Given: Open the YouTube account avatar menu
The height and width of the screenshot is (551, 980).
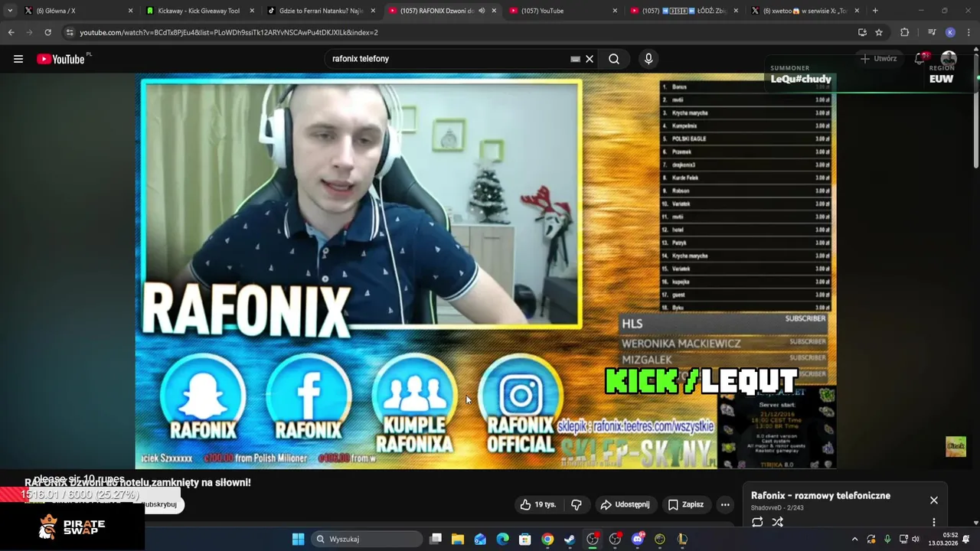Looking at the screenshot, I should [949, 59].
